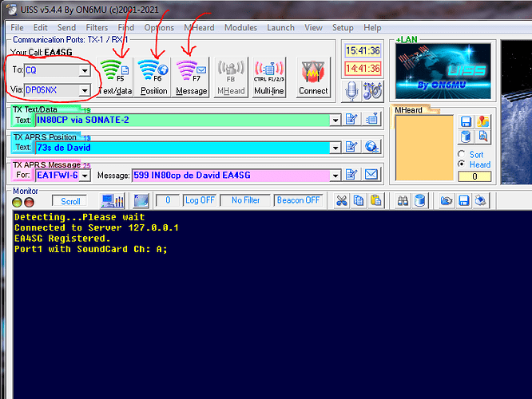Click the UISS By ON6MU logo image
Image resolution: width=532 pixels, height=399 pixels.
(443, 71)
